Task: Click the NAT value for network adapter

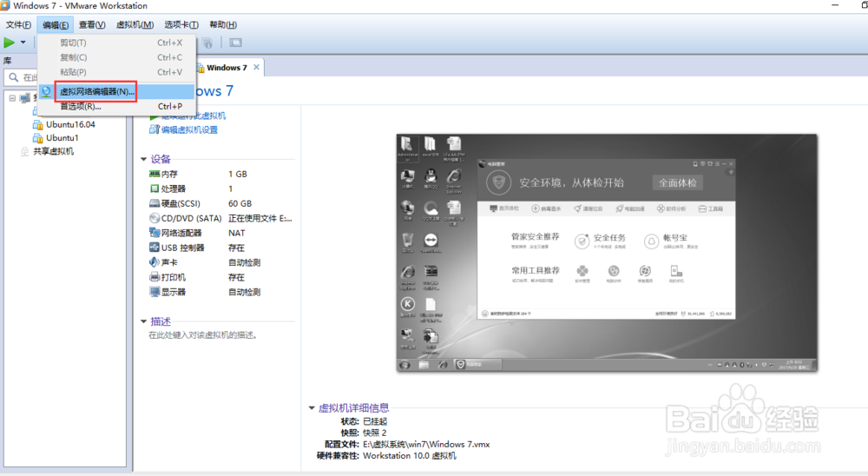Action: pyautogui.click(x=236, y=233)
